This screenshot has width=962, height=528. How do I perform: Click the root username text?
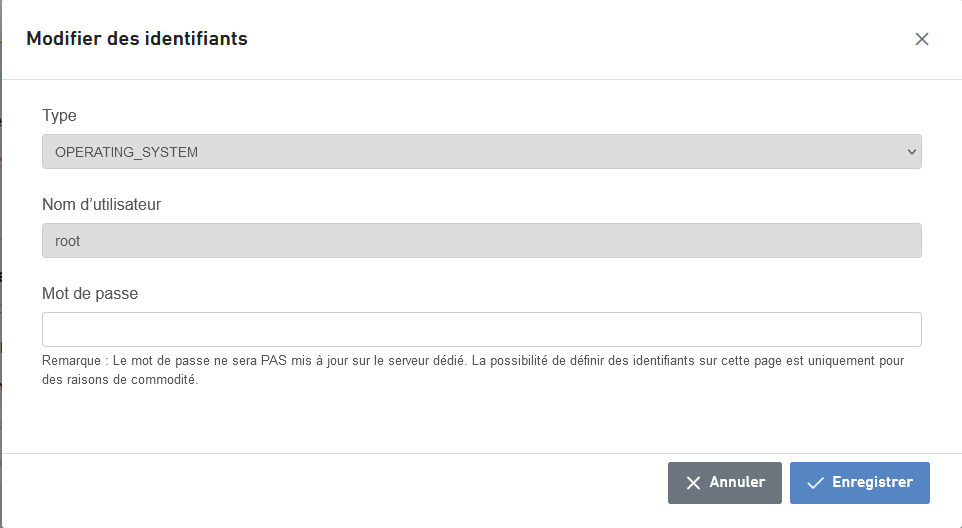[x=67, y=241]
